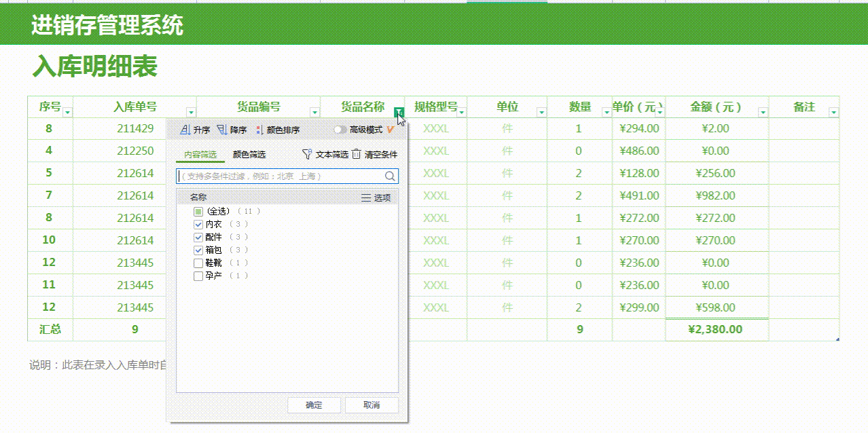Select serial number 5 cell
The image size is (868, 433).
tap(49, 173)
